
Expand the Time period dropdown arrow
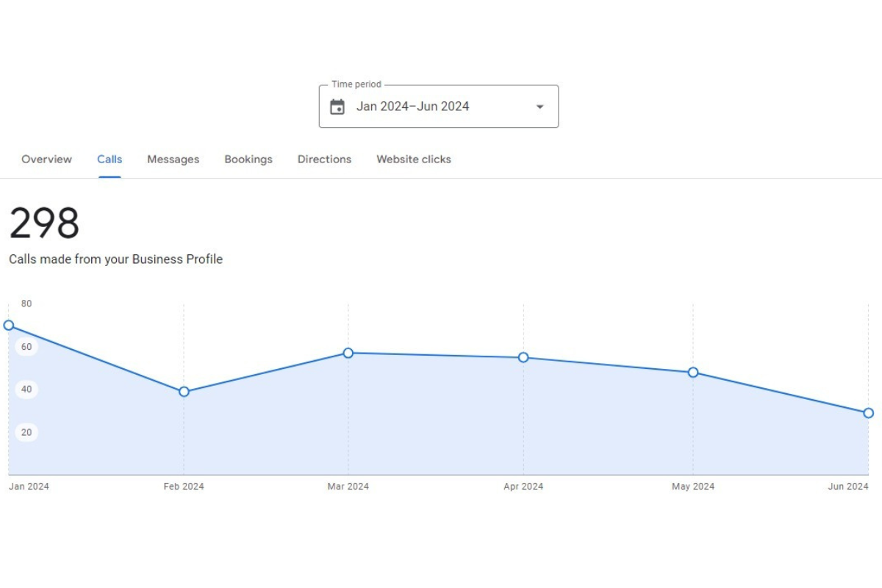(x=539, y=107)
